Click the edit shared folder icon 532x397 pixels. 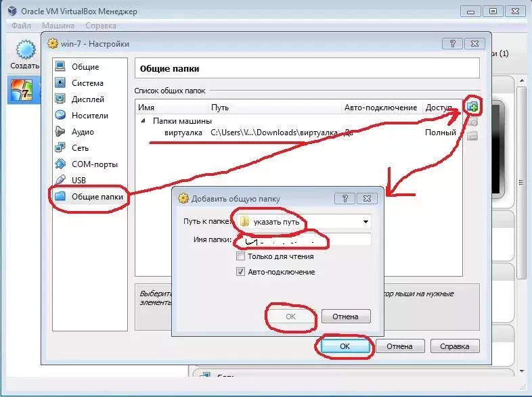pyautogui.click(x=472, y=122)
